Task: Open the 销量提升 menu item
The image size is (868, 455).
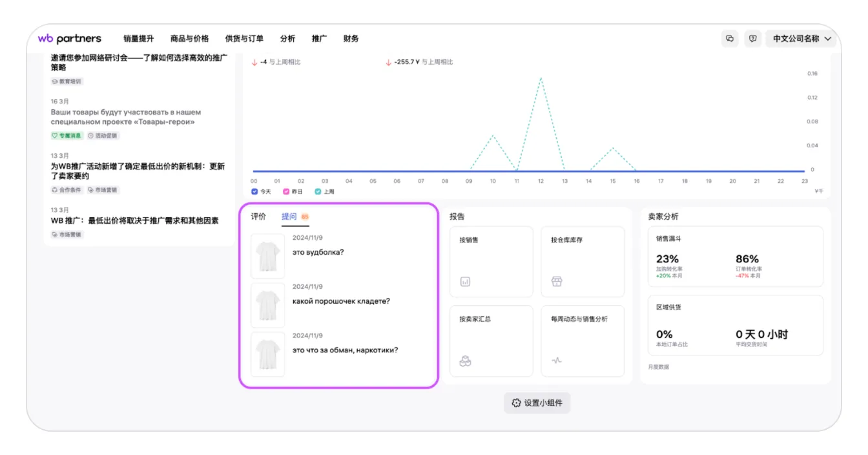Action: (x=139, y=39)
